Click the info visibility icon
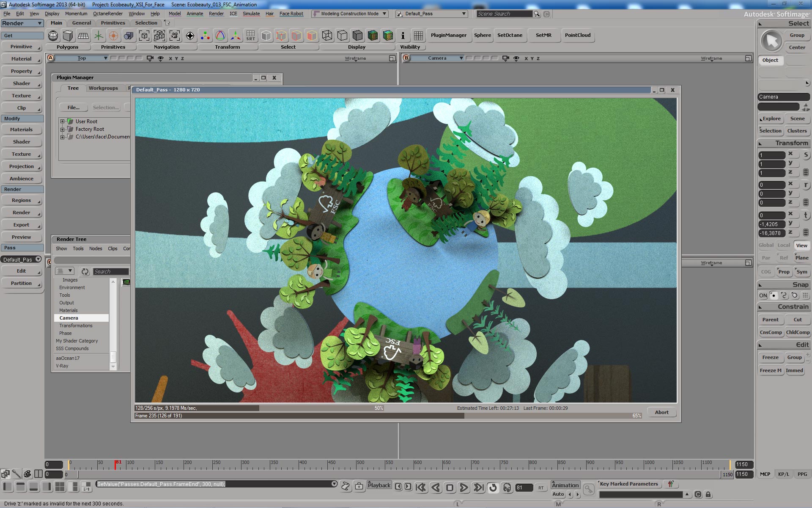The height and width of the screenshot is (508, 812). [x=403, y=36]
